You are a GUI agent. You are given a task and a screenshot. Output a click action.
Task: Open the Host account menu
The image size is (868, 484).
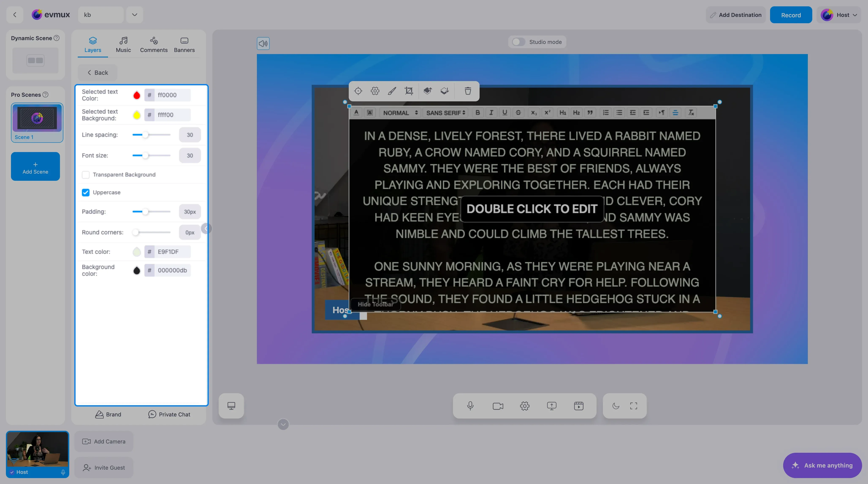click(x=839, y=15)
